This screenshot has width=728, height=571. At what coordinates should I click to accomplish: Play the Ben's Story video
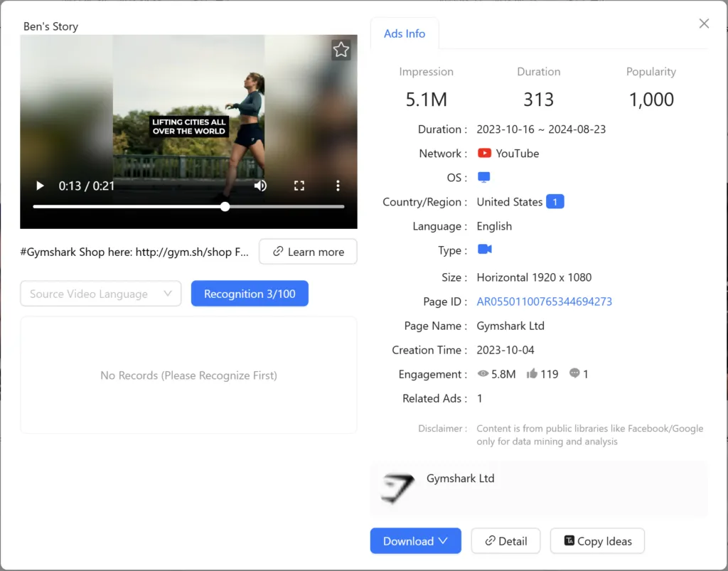pos(39,185)
